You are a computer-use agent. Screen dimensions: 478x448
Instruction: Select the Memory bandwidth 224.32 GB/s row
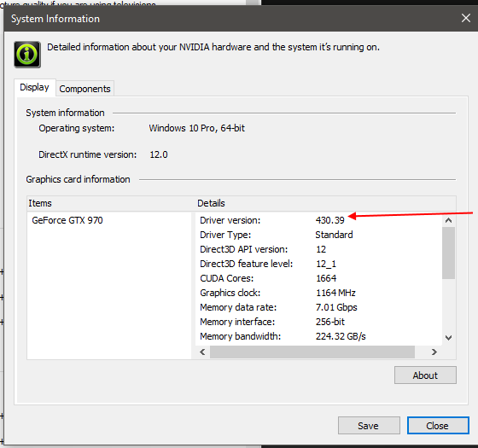(x=318, y=337)
